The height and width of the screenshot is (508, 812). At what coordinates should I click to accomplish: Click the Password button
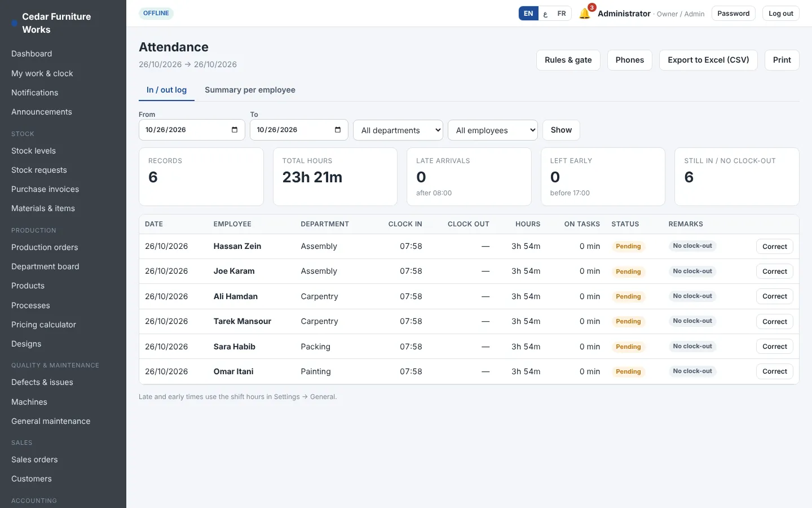coord(734,14)
